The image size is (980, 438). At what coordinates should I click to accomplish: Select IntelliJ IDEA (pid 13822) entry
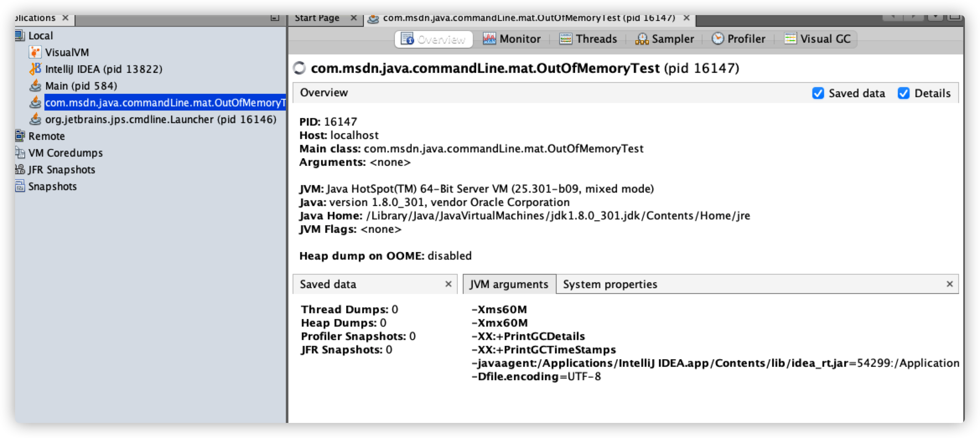[x=104, y=69]
